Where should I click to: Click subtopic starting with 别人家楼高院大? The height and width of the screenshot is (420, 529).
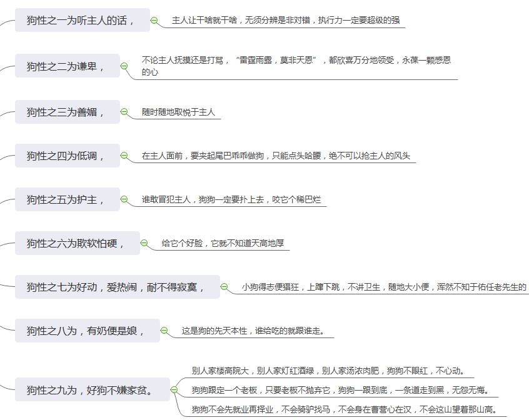[328, 371]
